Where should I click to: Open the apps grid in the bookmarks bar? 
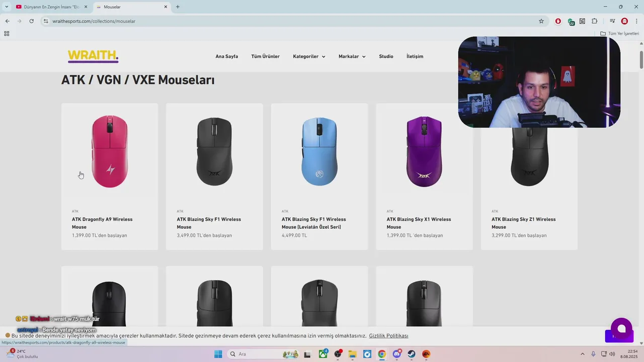(7, 34)
